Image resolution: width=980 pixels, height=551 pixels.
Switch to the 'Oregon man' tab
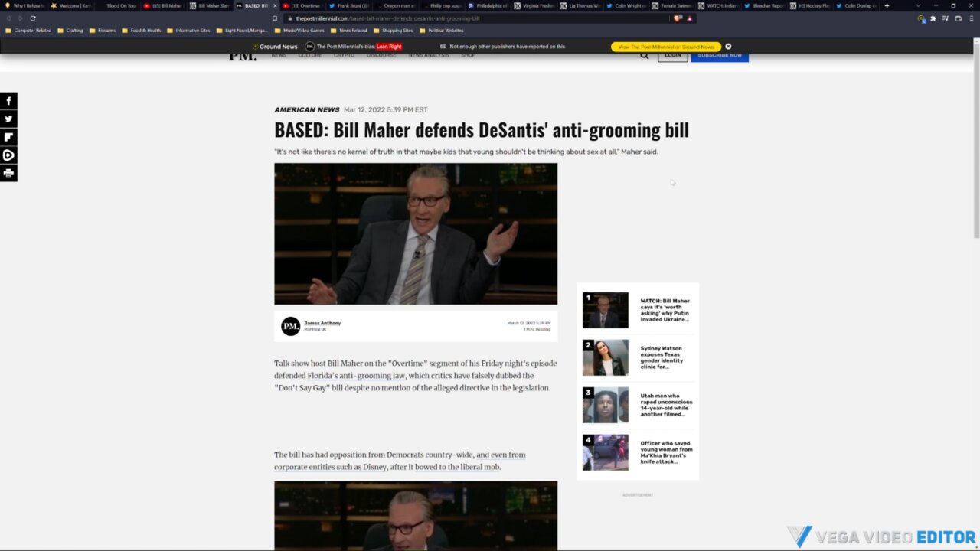395,5
